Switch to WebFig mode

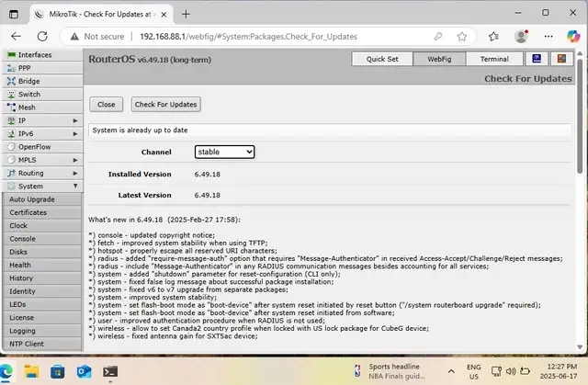[439, 59]
